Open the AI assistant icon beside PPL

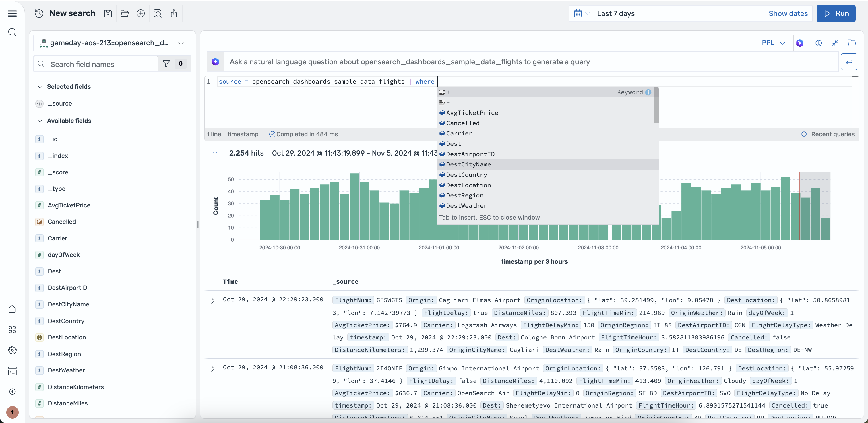[800, 43]
